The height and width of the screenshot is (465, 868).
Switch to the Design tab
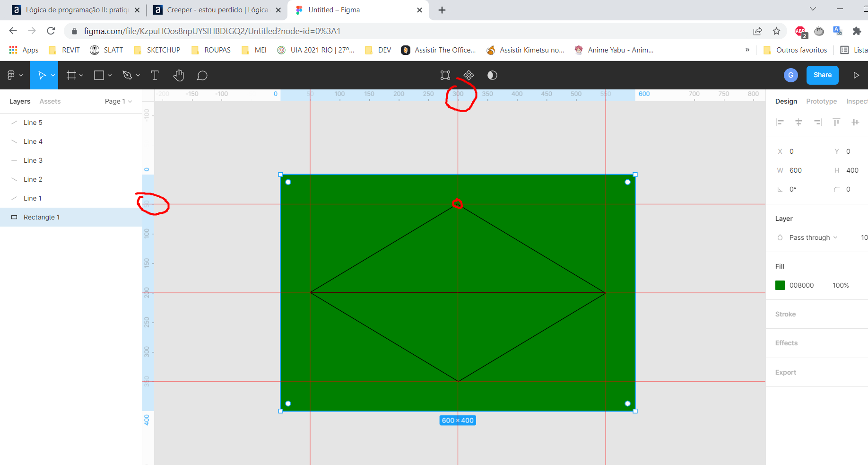click(x=786, y=101)
